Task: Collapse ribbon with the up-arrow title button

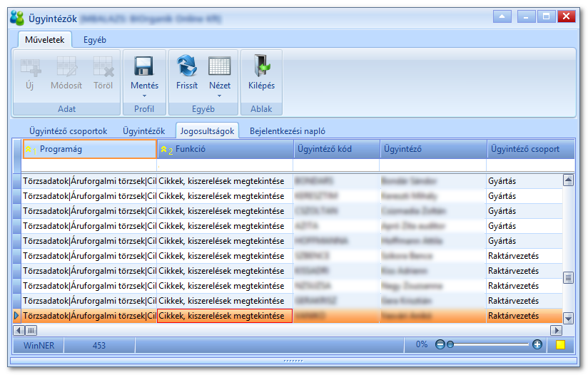Action: [502, 16]
